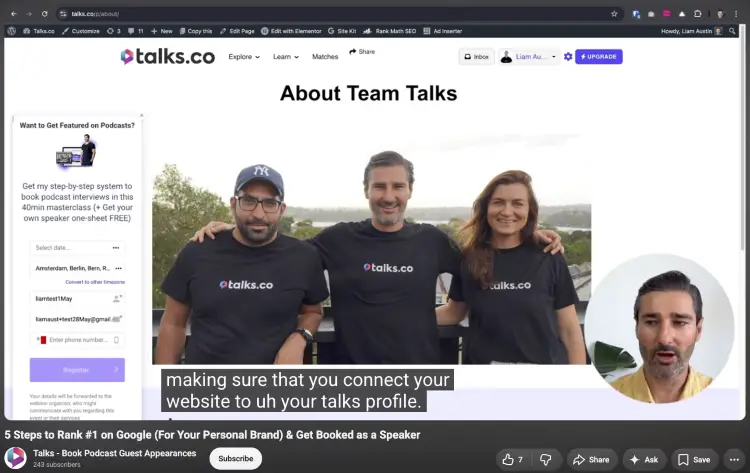
Task: Open the comments counter showing 11
Action: 135,31
